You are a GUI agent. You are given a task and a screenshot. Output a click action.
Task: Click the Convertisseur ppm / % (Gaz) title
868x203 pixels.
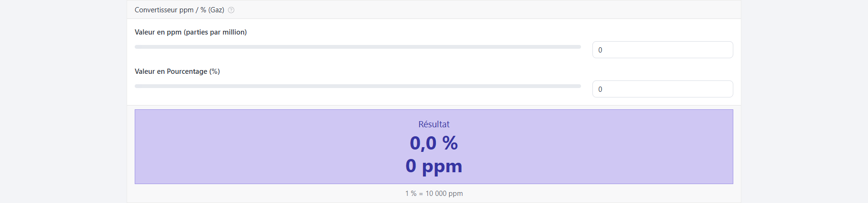[179, 10]
